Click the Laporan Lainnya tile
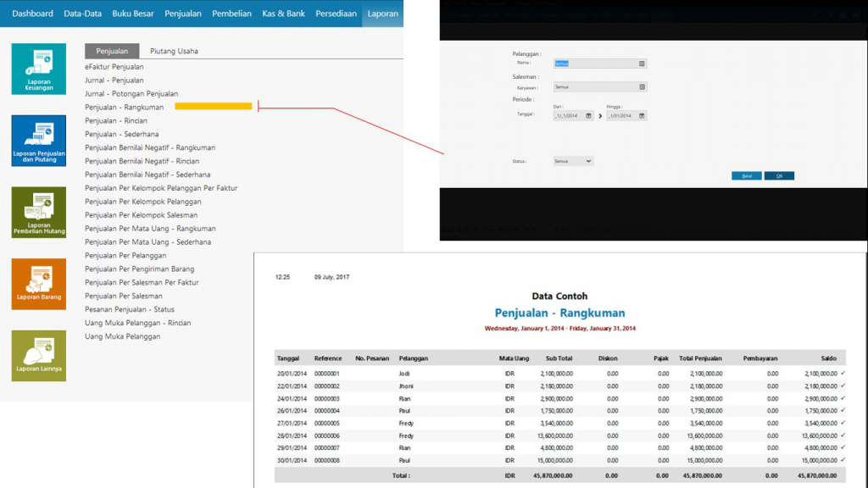This screenshot has height=488, width=868. pos(38,355)
